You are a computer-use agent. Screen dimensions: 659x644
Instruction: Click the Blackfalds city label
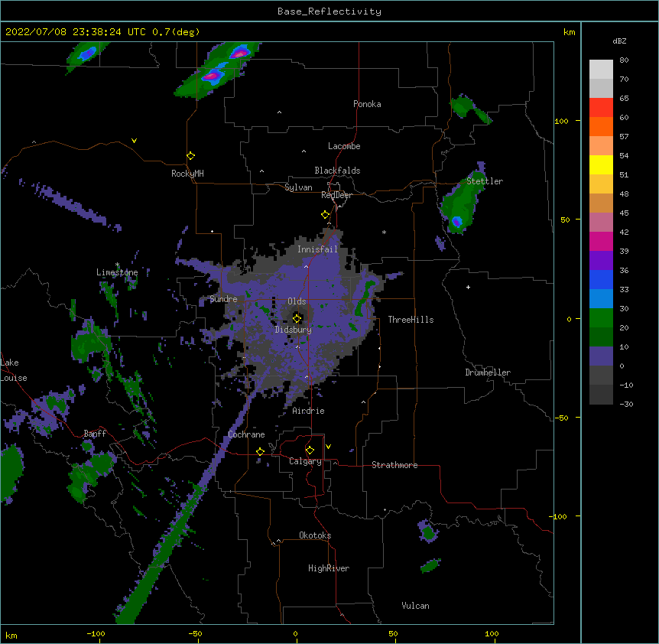(x=337, y=171)
